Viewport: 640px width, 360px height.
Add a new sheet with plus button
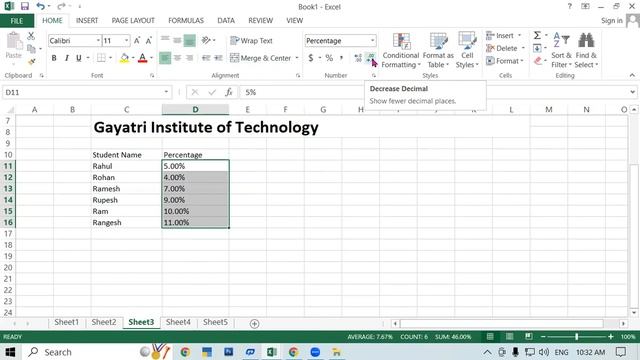click(254, 324)
